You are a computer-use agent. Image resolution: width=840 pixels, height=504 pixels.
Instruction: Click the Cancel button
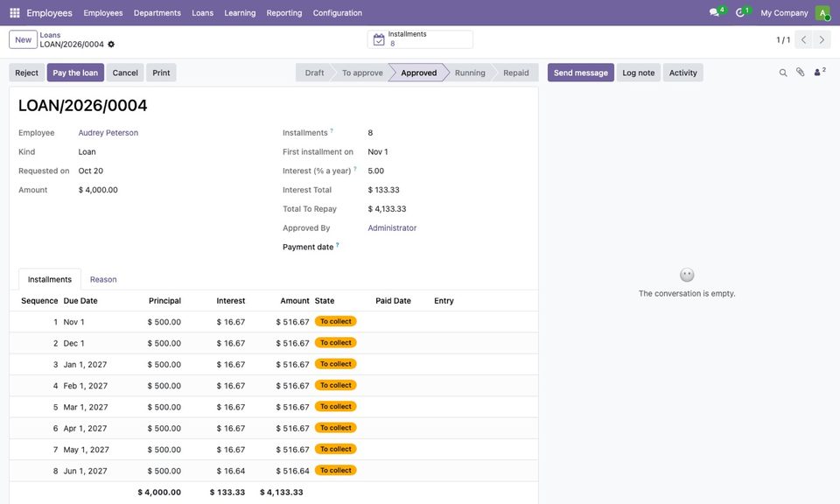[x=125, y=73]
